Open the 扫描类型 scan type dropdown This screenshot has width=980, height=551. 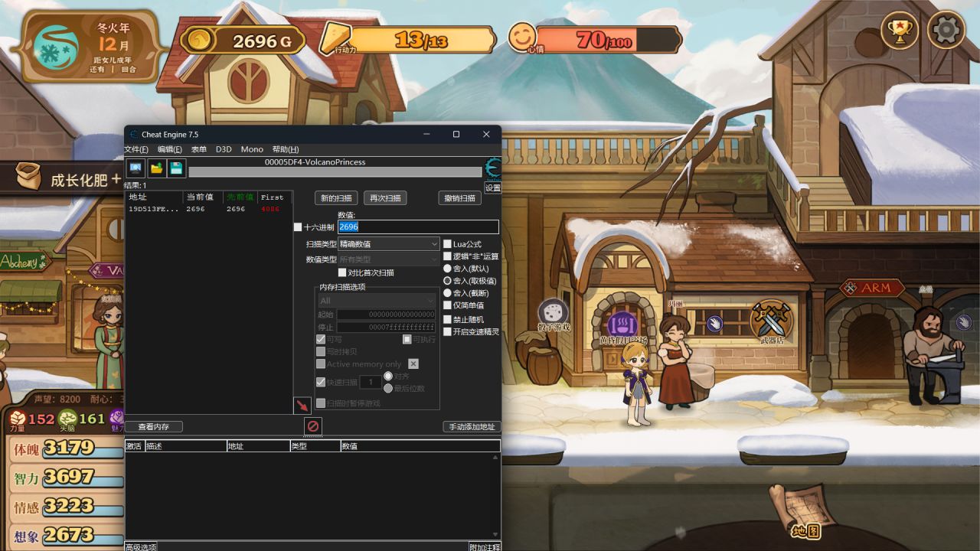pos(389,244)
